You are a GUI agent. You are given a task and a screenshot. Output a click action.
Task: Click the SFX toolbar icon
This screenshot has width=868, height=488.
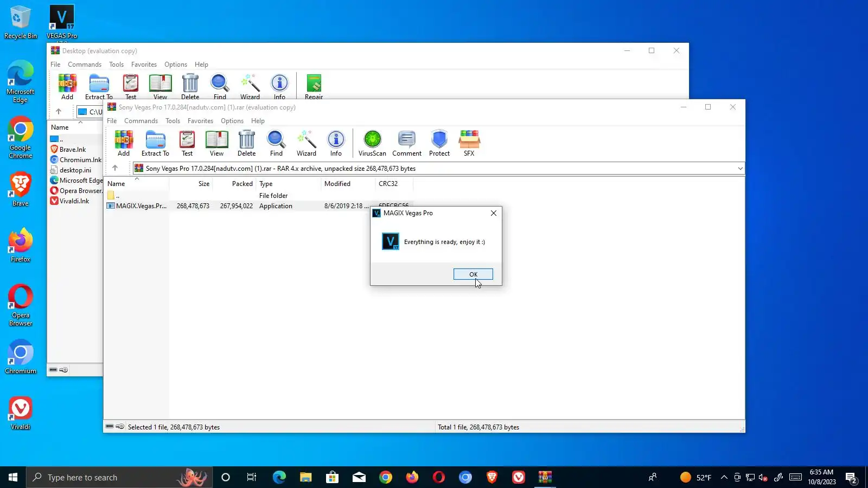click(x=469, y=144)
